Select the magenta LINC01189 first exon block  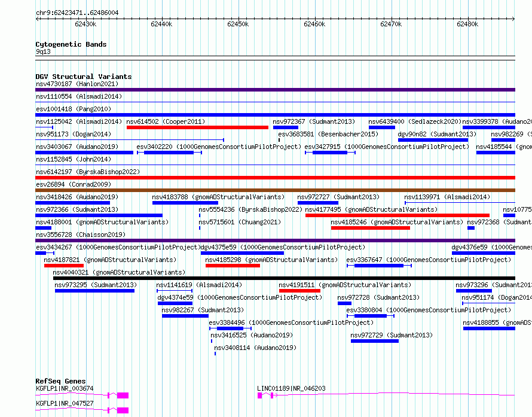tap(260, 395)
